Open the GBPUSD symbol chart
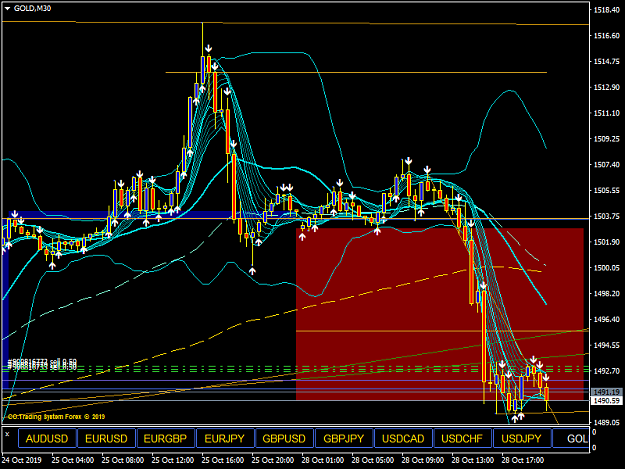The width and height of the screenshot is (625, 469). [284, 438]
